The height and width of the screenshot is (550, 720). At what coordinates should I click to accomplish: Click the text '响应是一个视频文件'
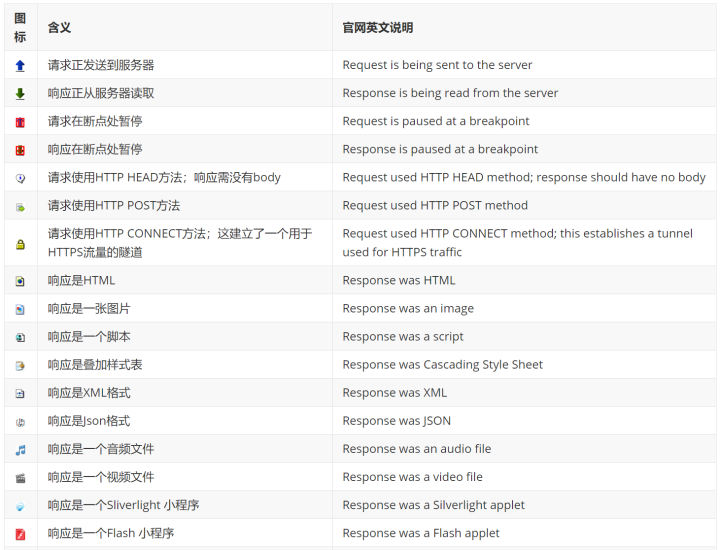pos(101,477)
